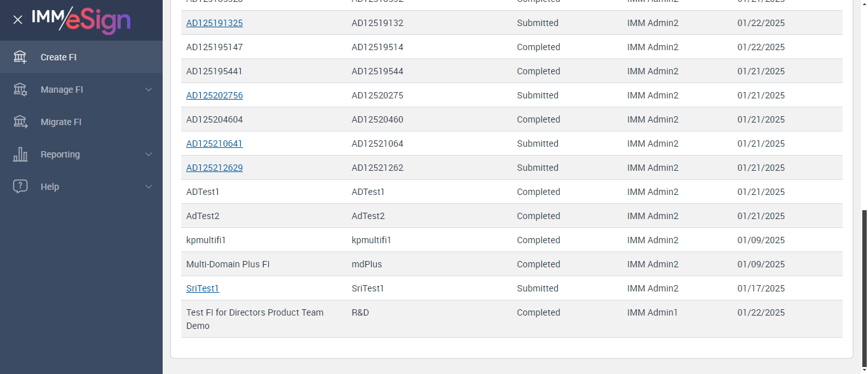This screenshot has height=374, width=868.
Task: Close the sidebar using the X icon
Action: (x=18, y=20)
